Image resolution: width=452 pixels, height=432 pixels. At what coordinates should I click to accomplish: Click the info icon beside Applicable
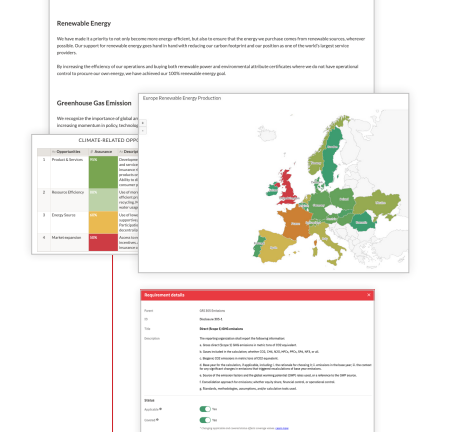coord(161,409)
